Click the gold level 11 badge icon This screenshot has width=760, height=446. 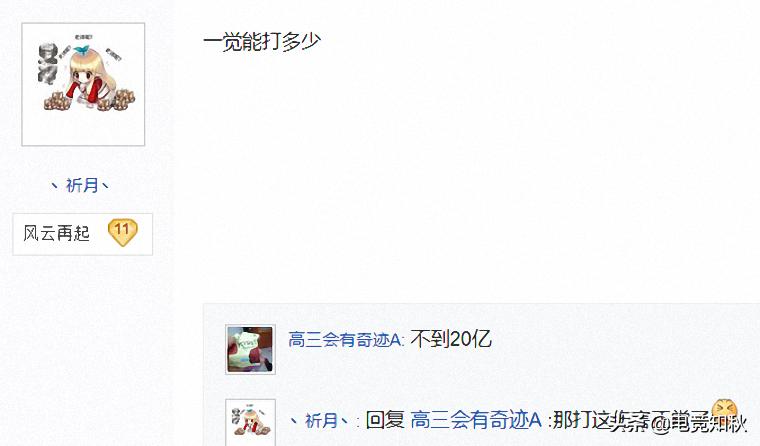[x=122, y=232]
